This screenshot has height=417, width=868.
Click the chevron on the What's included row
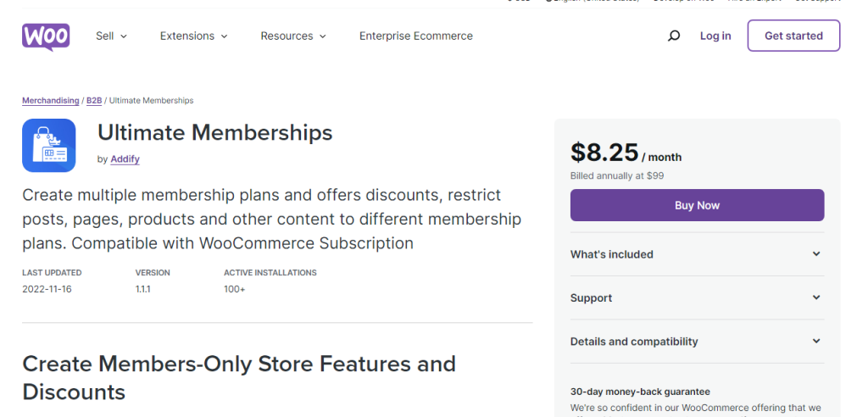[816, 253]
